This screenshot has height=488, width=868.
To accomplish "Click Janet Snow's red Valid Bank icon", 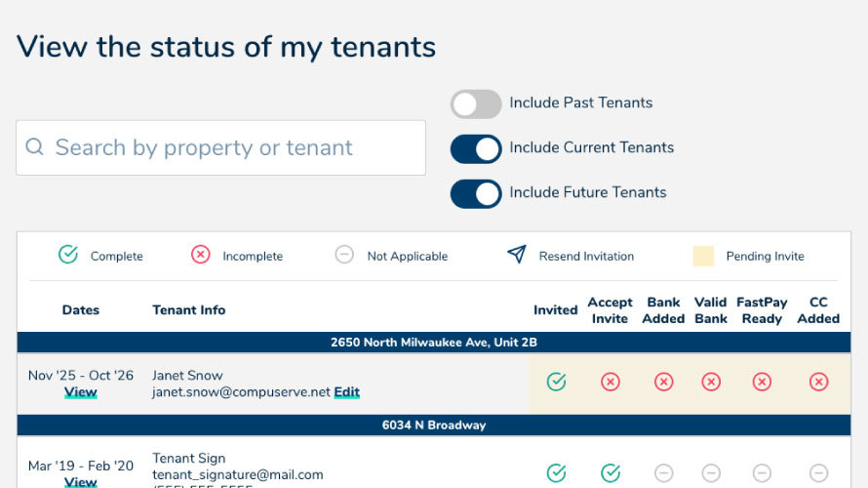I will click(x=711, y=382).
